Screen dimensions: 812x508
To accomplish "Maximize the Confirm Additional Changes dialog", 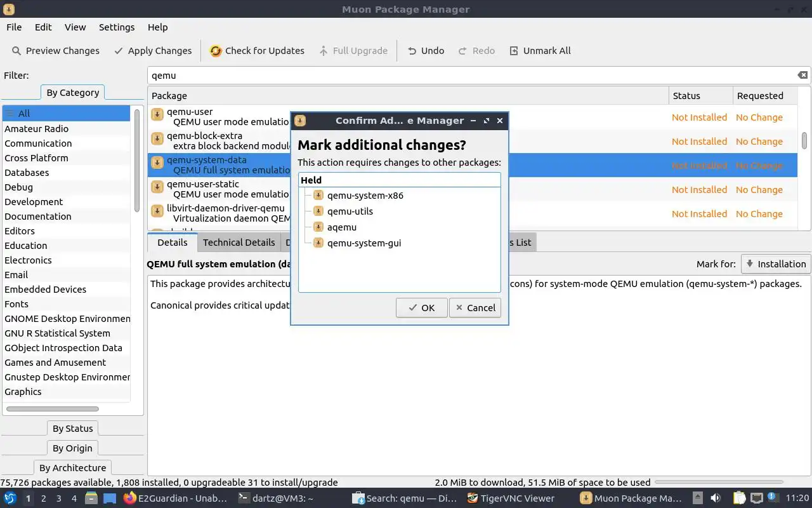I will 487,121.
